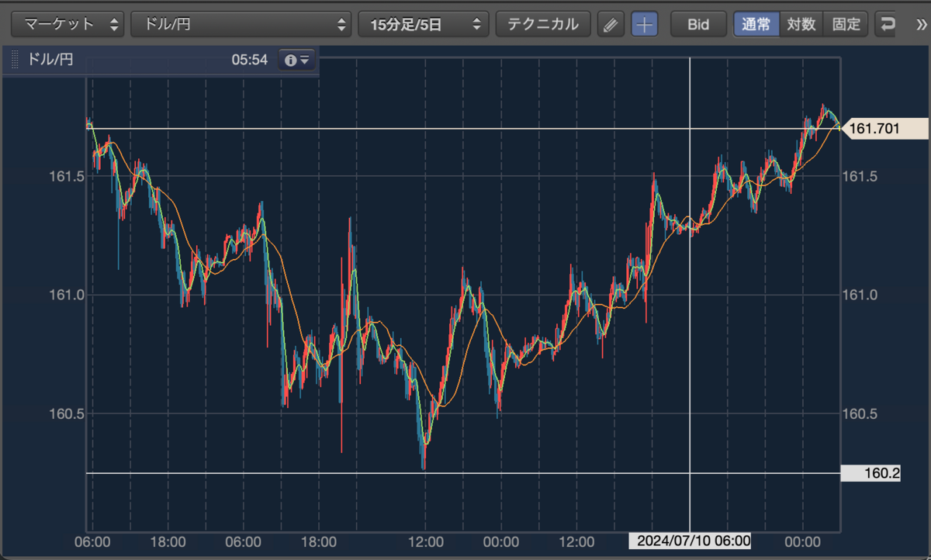
Task: Expand the toolbar overflow chevrons
Action: 921,24
